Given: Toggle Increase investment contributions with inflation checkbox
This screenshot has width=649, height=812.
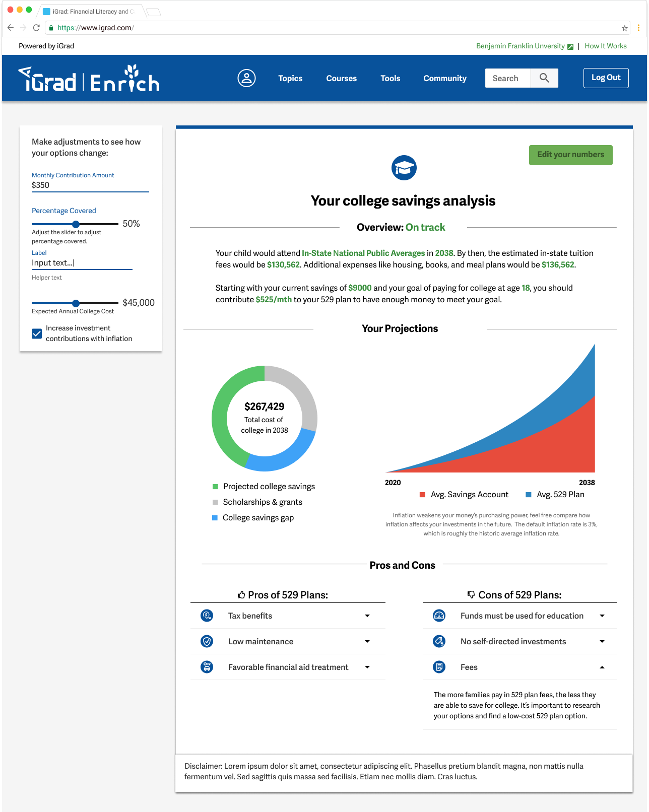Looking at the screenshot, I should (37, 333).
